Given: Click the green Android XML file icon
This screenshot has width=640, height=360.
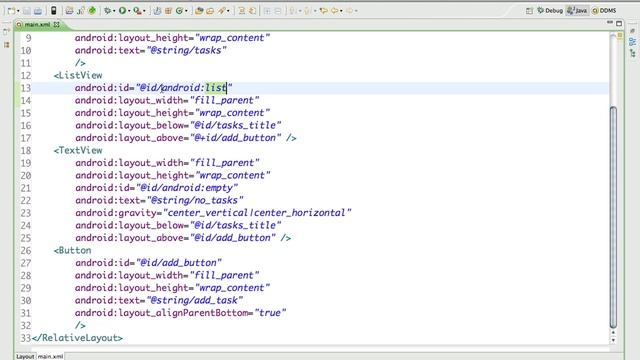Looking at the screenshot, I should click(92, 10).
